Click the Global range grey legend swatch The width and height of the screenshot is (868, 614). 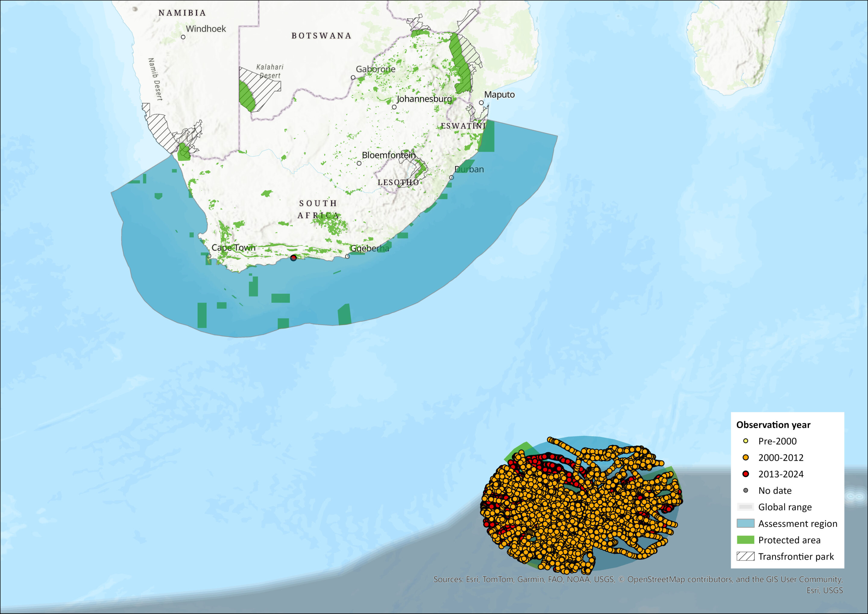pos(746,507)
